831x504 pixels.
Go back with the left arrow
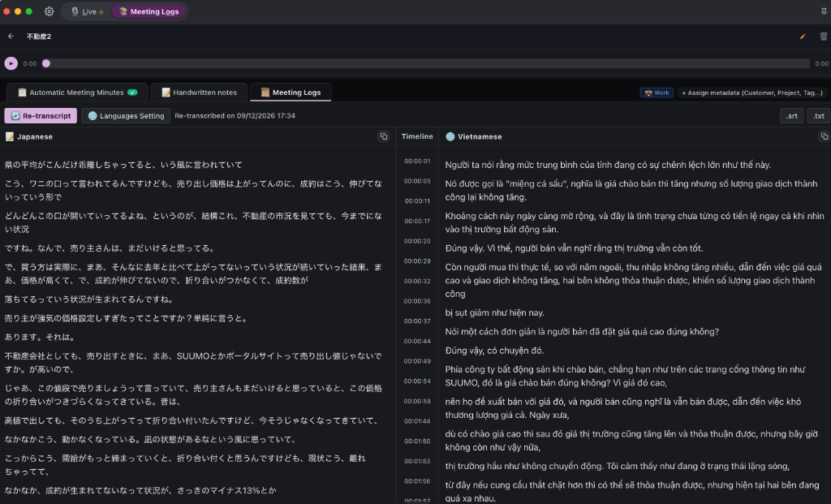coord(11,36)
